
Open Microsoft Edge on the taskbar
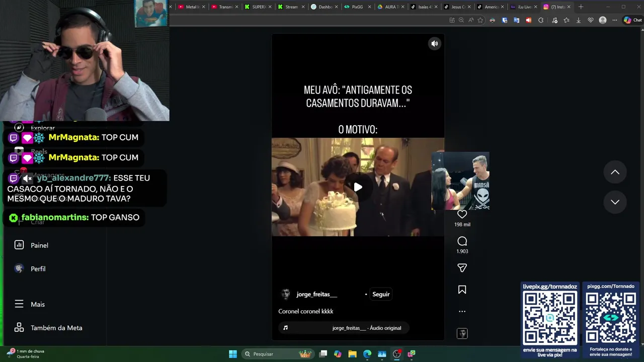(367, 354)
